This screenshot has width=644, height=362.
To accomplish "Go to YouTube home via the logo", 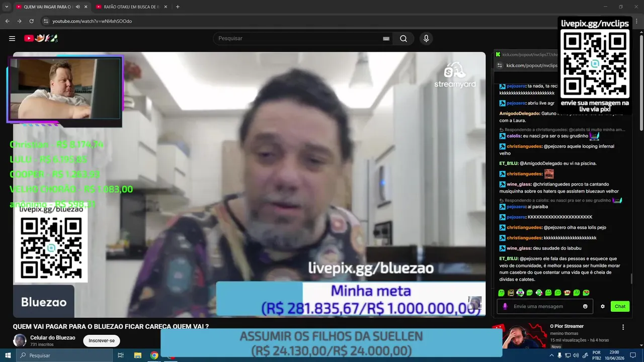I will click(x=41, y=38).
